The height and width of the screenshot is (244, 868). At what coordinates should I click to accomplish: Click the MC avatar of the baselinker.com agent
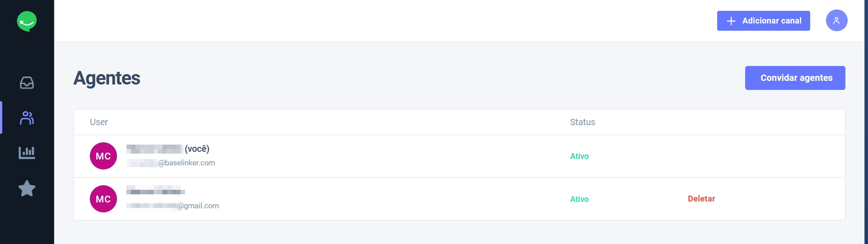point(103,156)
